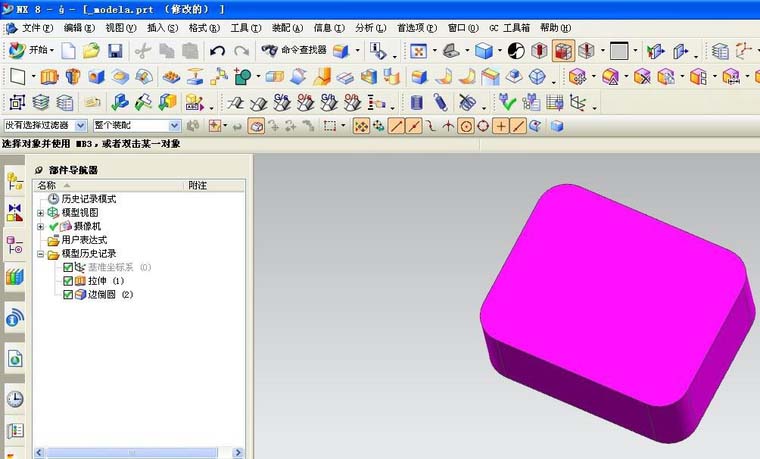Image resolution: width=760 pixels, height=459 pixels.
Task: Toggle snap to end point
Action: (x=396, y=126)
